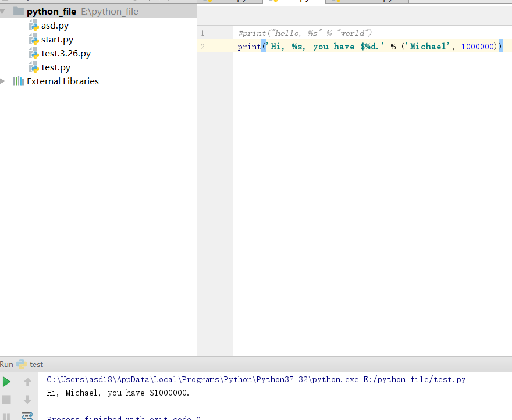Click the test.py Python file icon

(34, 67)
